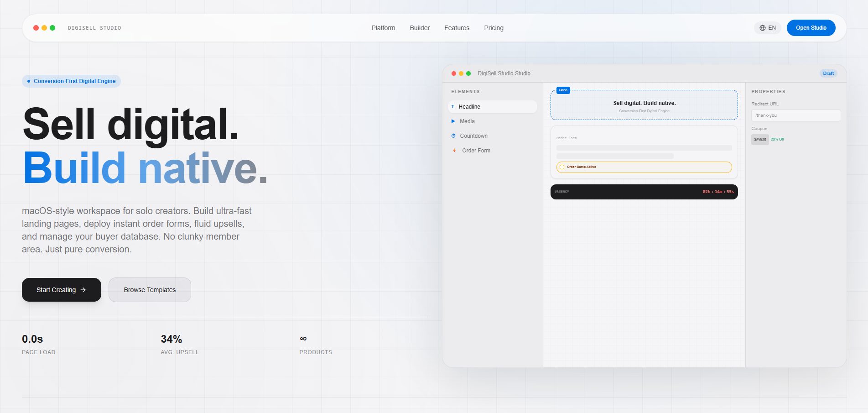Click the ELEMENTS panel heading
The image size is (868, 413).
pyautogui.click(x=465, y=92)
